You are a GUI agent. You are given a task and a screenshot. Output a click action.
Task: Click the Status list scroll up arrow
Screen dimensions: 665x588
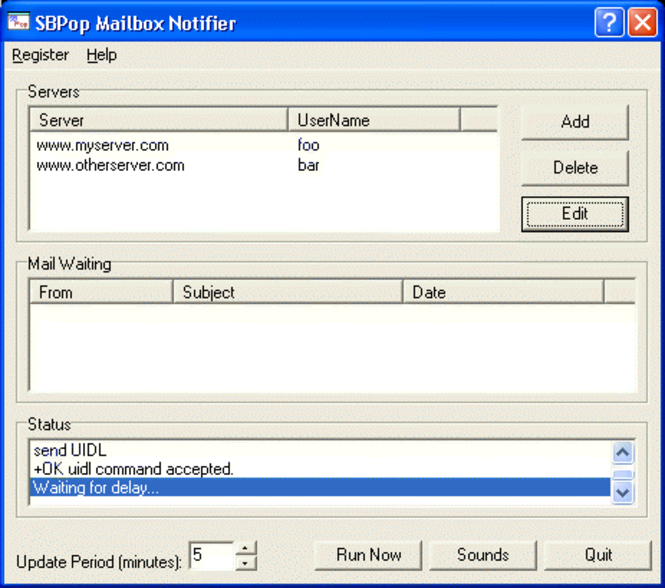[x=623, y=452]
